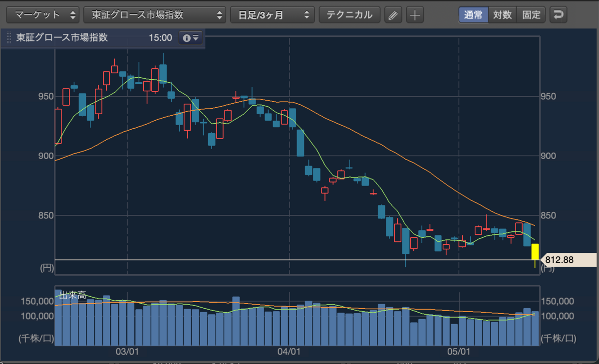Screen dimensions: 599x364
Task: Click the 03/01 date axis marker
Action: coord(127,352)
